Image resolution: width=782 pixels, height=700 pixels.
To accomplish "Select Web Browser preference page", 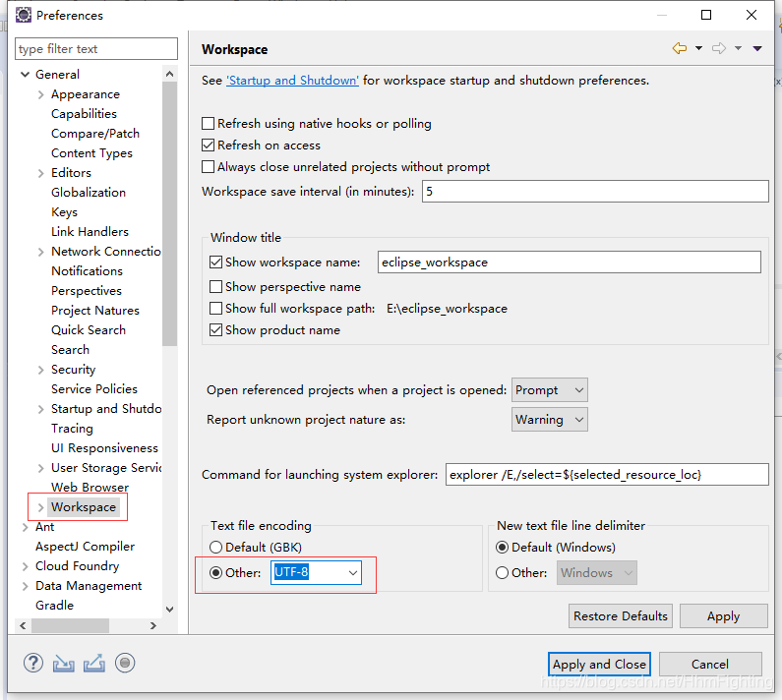I will pos(90,487).
